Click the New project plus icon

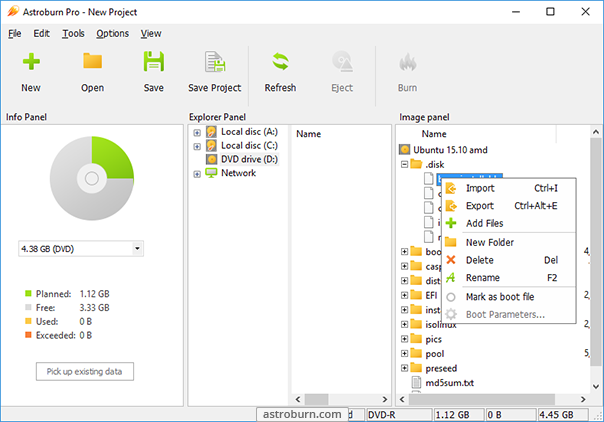31,62
